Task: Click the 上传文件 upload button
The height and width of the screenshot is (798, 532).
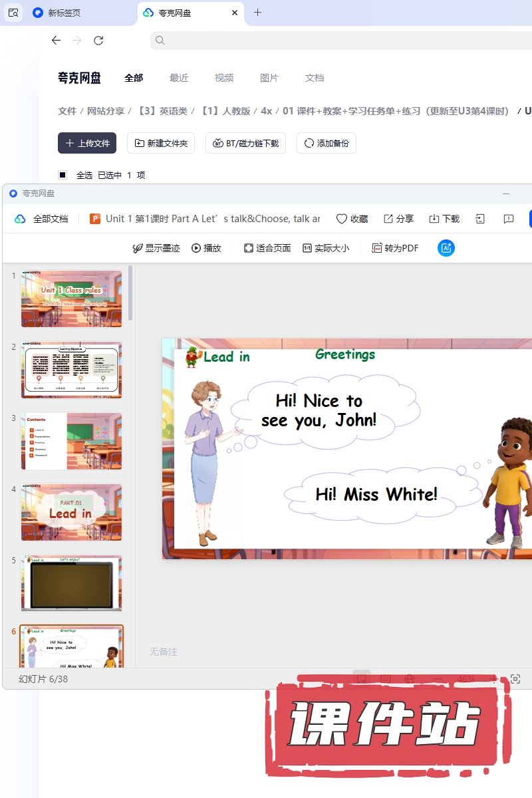Action: point(87,143)
